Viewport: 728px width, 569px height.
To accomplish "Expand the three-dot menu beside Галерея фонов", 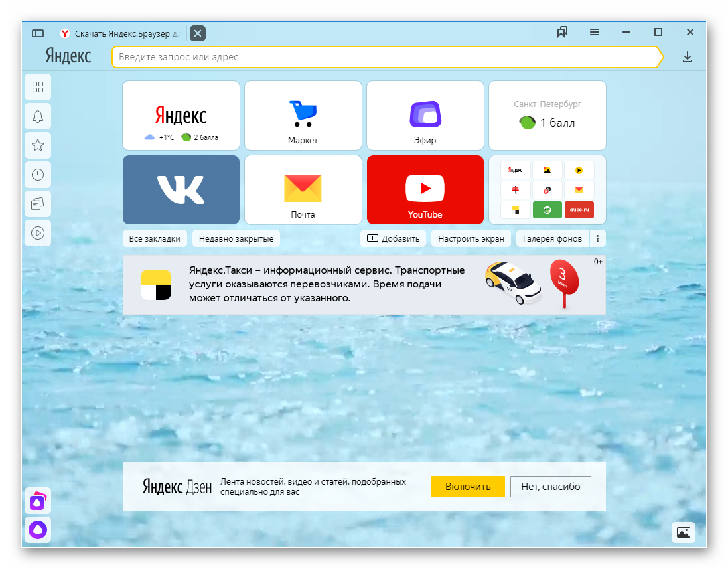I will [597, 239].
